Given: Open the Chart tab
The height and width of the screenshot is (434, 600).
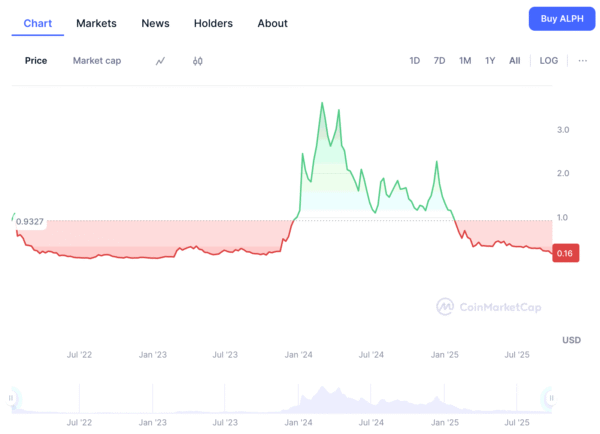Looking at the screenshot, I should pos(38,23).
